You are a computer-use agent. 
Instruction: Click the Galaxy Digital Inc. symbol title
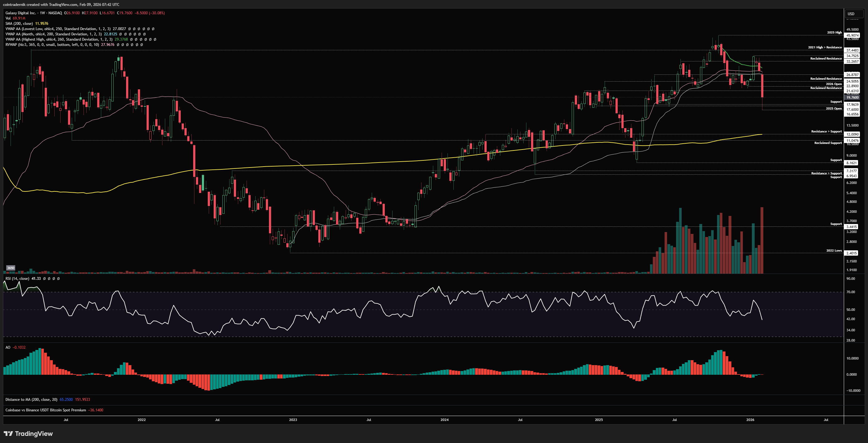click(x=20, y=13)
